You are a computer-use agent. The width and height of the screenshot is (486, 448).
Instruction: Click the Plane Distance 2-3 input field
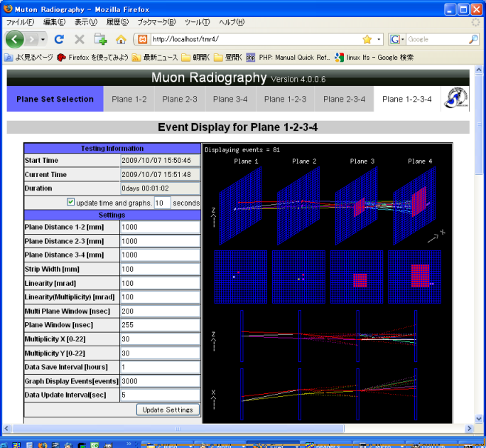click(160, 241)
